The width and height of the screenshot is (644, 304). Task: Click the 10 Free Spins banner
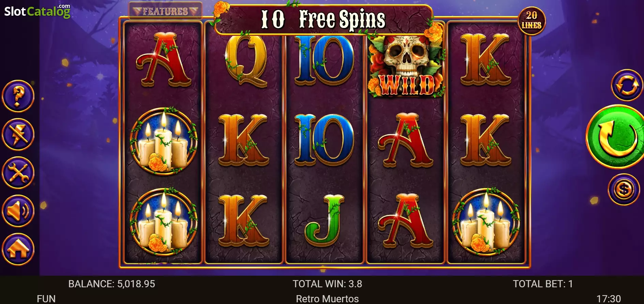point(323,19)
